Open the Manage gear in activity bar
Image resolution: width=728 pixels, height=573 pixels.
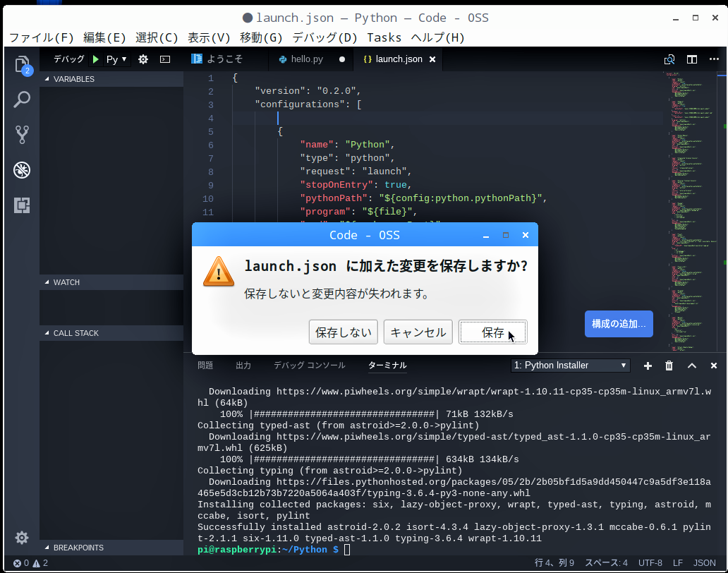click(22, 538)
